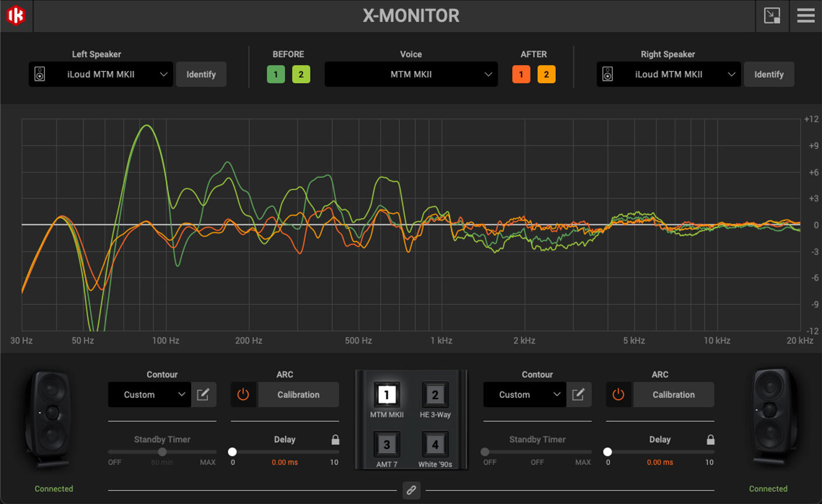Open the hamburger menu

point(806,16)
